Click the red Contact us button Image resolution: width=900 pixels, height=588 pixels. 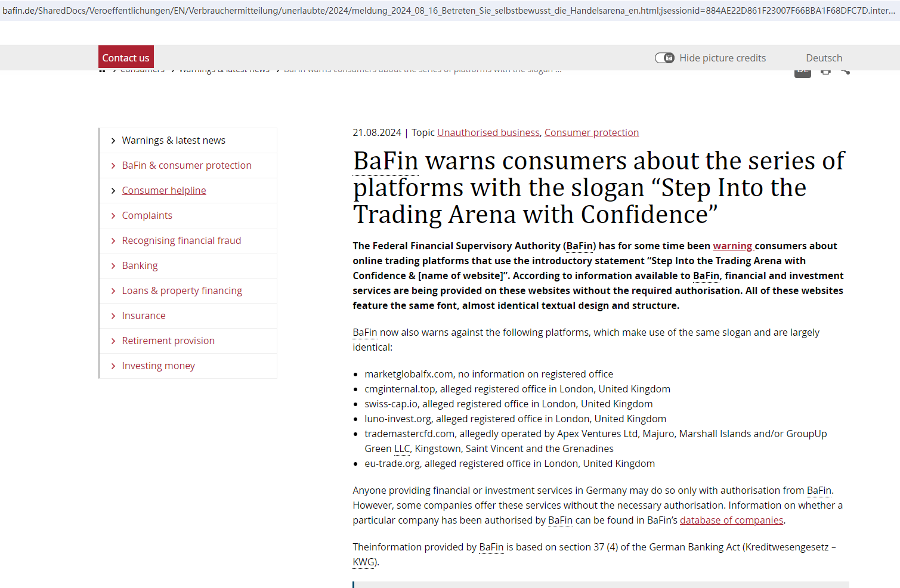pos(126,57)
